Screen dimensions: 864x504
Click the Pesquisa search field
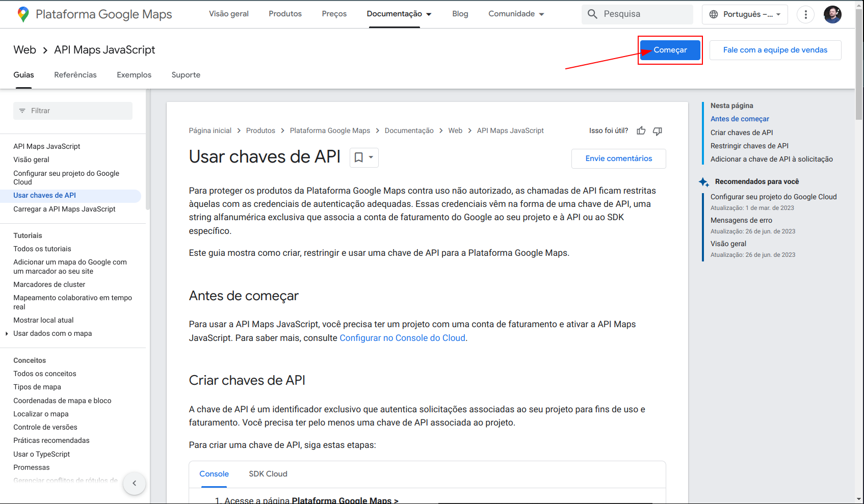point(637,14)
